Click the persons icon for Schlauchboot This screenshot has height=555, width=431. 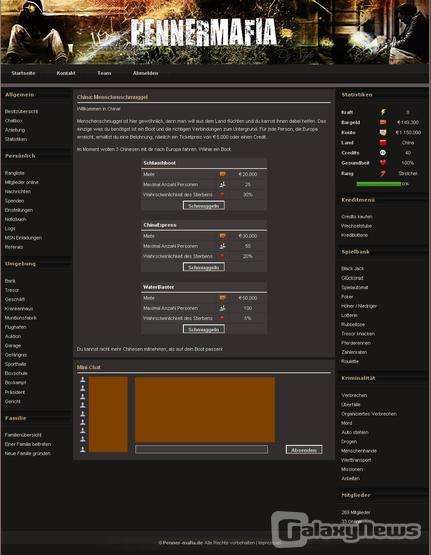point(222,184)
